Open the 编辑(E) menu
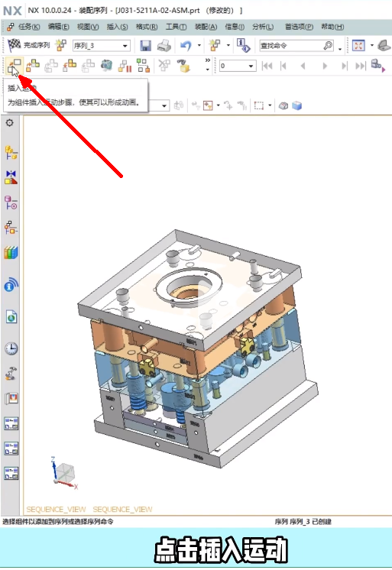Image resolution: width=392 pixels, height=570 pixels. tap(58, 27)
